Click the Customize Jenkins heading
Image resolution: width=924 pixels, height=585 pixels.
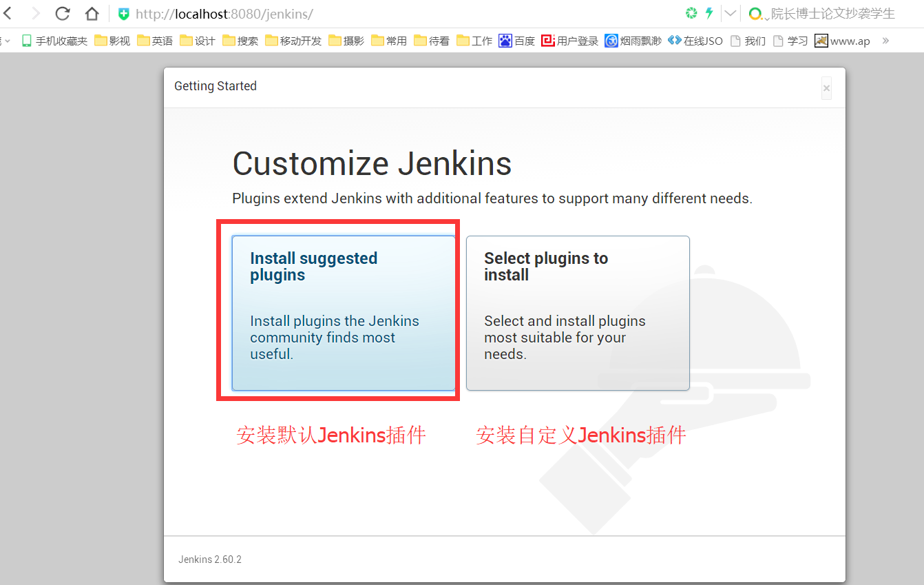(x=372, y=164)
